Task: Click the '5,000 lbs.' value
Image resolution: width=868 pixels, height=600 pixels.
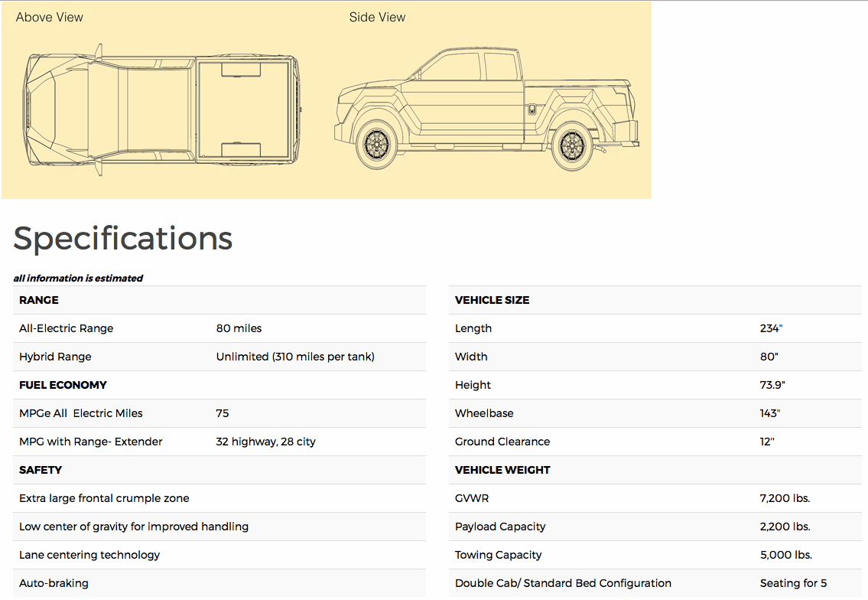Action: pos(786,555)
